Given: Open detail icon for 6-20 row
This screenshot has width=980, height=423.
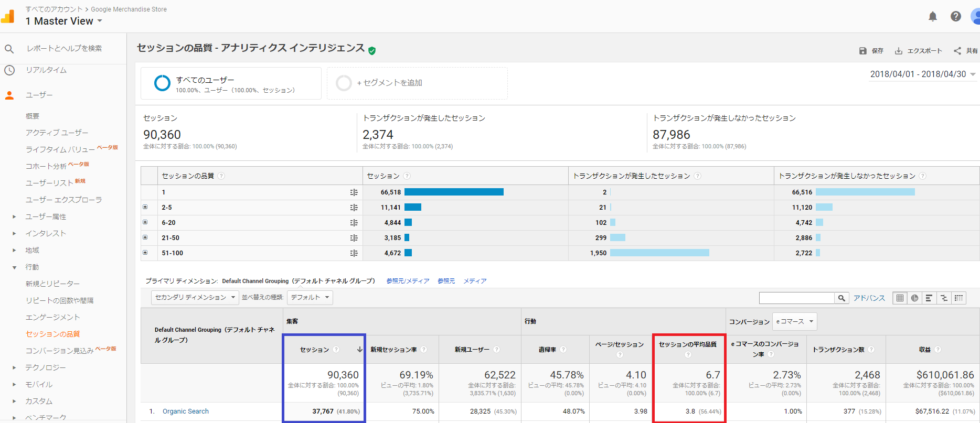Looking at the screenshot, I should tap(354, 223).
